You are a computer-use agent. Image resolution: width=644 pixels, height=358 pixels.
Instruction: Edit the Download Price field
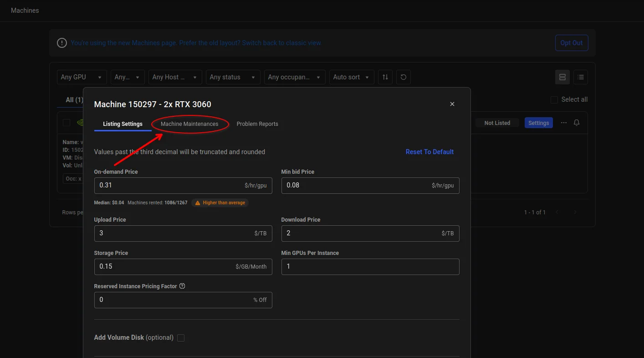370,233
